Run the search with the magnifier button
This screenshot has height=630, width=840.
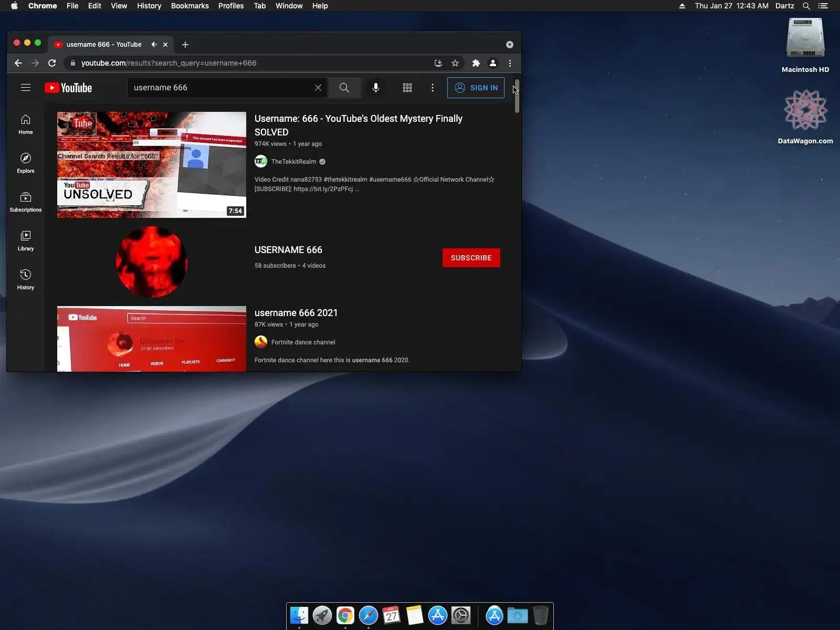tap(344, 88)
